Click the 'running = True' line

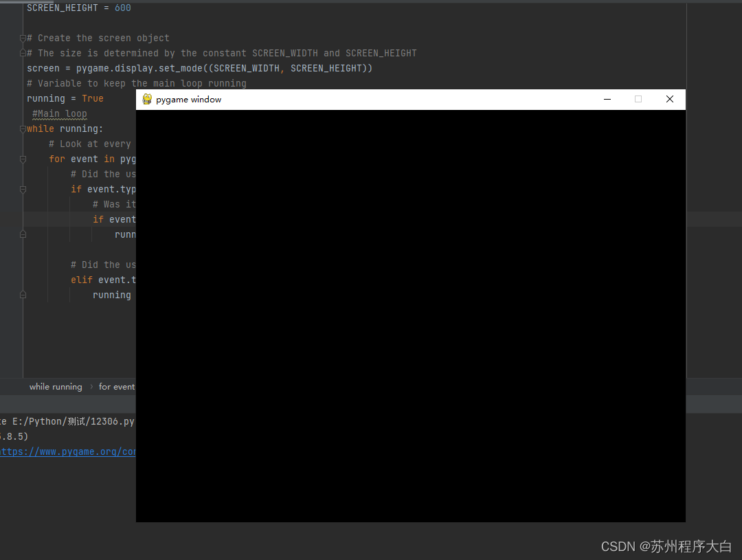click(65, 98)
